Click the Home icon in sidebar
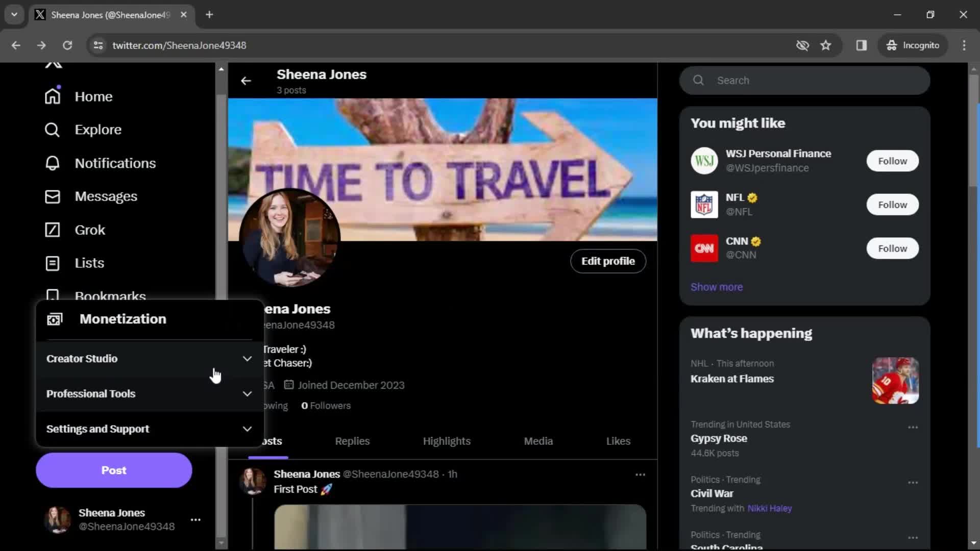 [53, 96]
